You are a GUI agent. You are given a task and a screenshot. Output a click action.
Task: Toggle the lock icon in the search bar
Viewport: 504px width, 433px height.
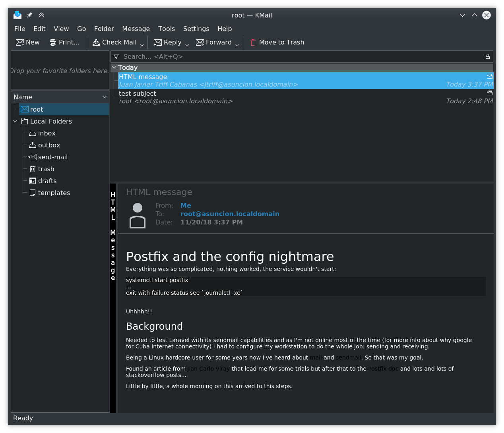(487, 56)
